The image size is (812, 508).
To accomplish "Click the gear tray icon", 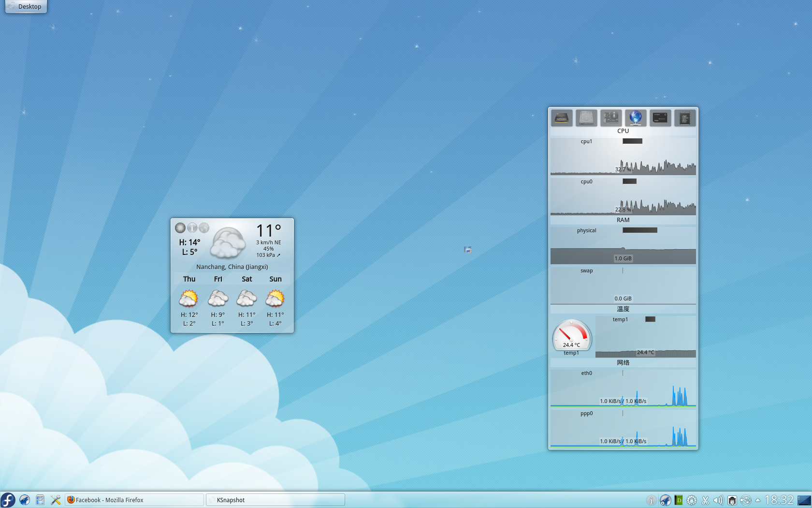I will [x=692, y=500].
